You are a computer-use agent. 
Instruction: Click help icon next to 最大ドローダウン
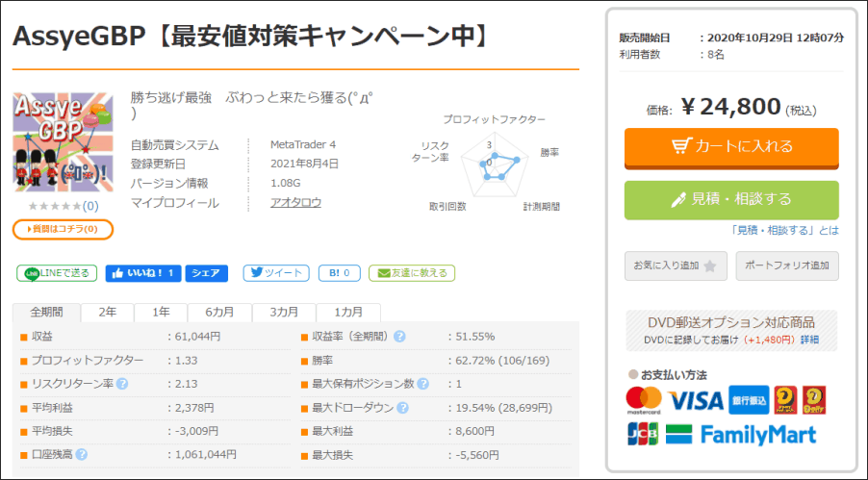coord(403,408)
